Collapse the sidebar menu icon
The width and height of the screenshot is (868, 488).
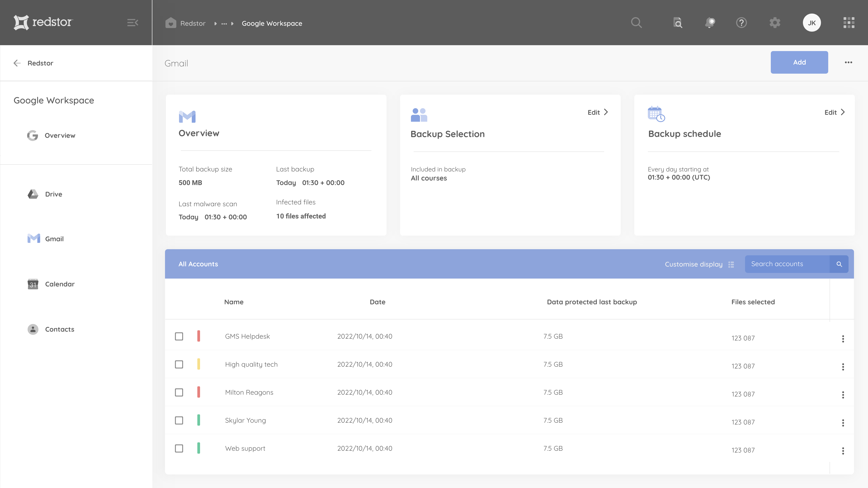133,23
